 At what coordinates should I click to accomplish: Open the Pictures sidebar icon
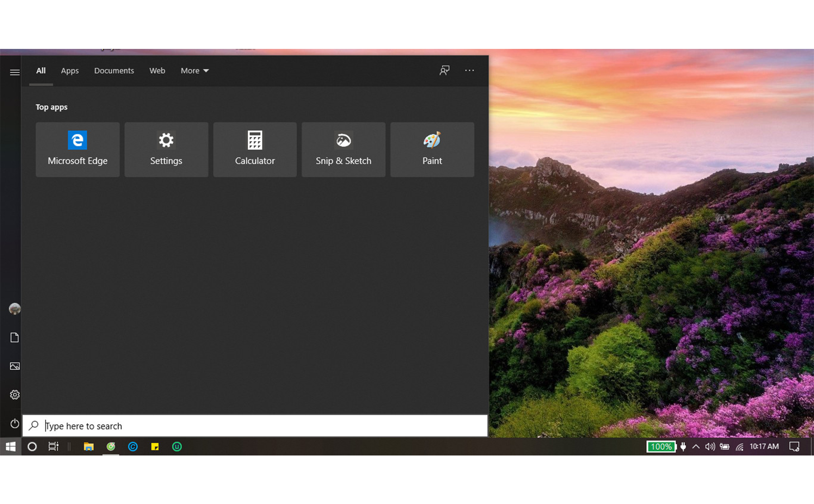click(15, 366)
